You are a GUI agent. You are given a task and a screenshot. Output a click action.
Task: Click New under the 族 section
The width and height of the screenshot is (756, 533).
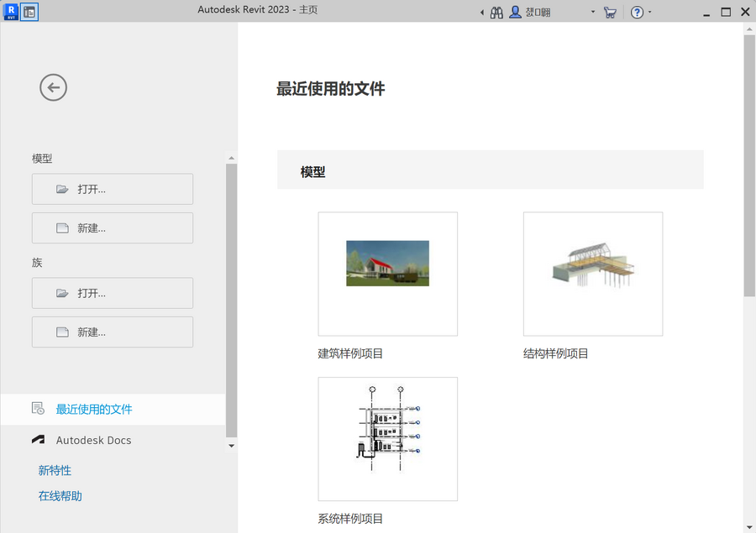[113, 332]
